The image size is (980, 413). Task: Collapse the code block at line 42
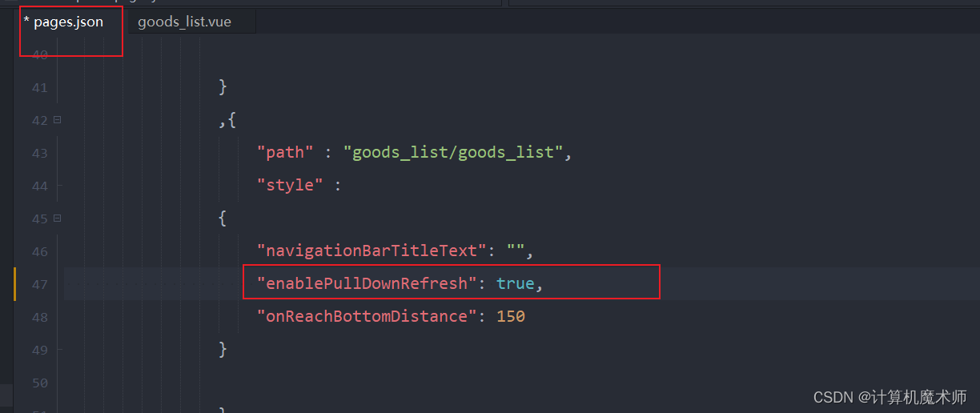click(57, 120)
